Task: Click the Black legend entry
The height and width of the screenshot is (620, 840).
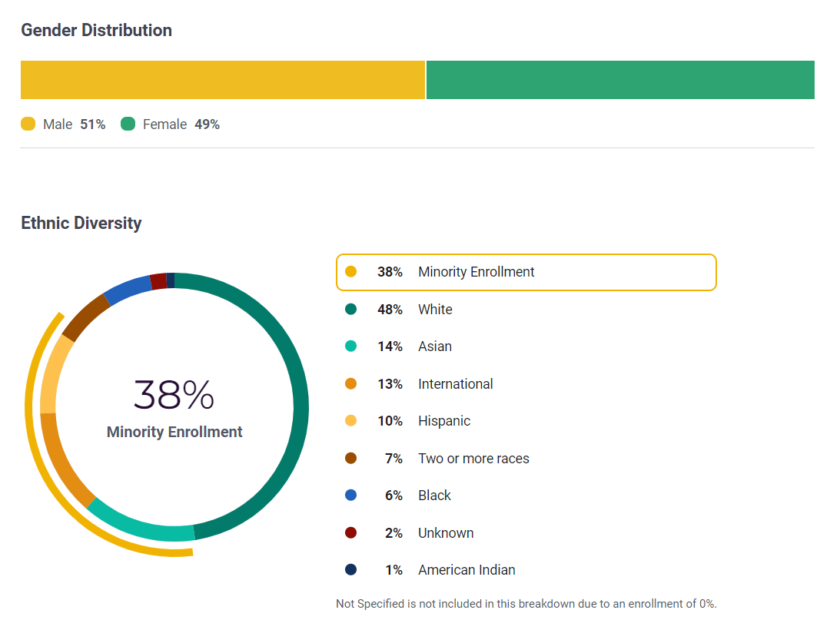Action: coord(434,496)
